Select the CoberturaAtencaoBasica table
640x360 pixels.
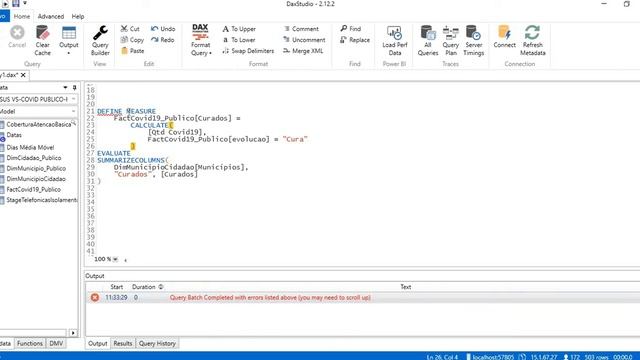click(x=38, y=124)
